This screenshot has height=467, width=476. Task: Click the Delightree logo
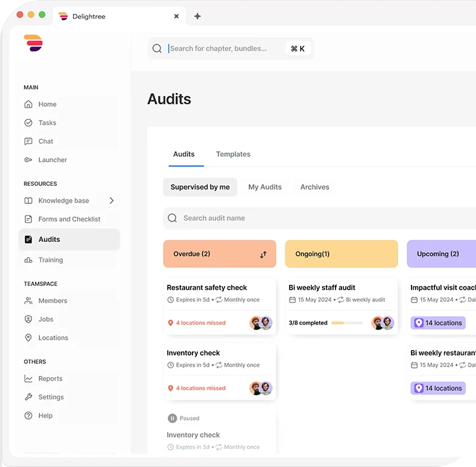(x=33, y=43)
